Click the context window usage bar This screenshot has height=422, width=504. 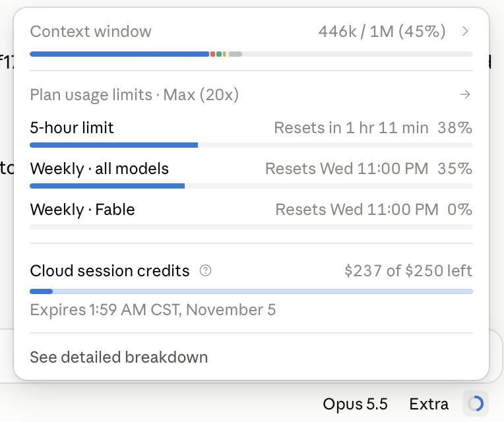click(x=251, y=54)
